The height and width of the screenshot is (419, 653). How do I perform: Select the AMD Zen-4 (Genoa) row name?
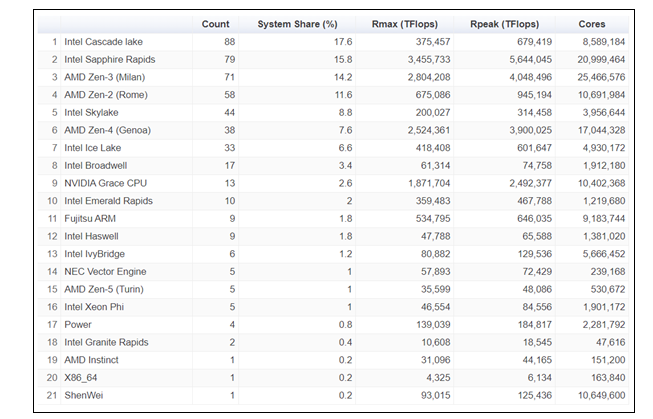coord(107,130)
